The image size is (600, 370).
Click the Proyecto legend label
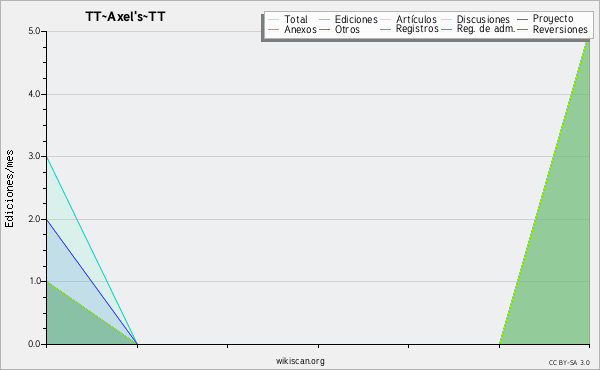pyautogui.click(x=553, y=19)
